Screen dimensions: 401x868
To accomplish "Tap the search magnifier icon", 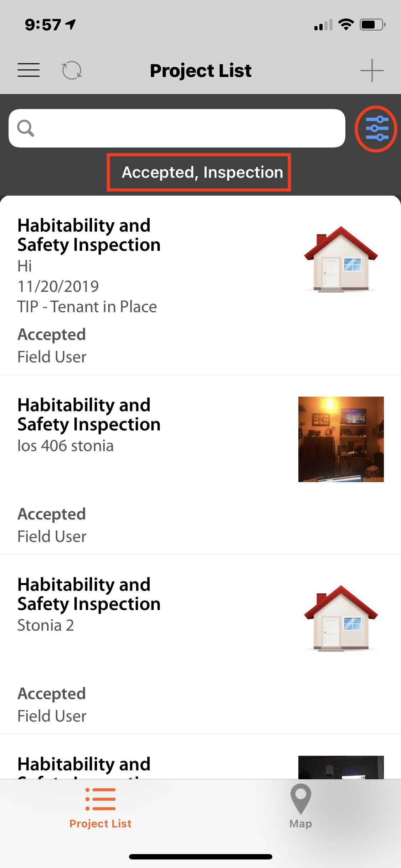I will [x=26, y=128].
